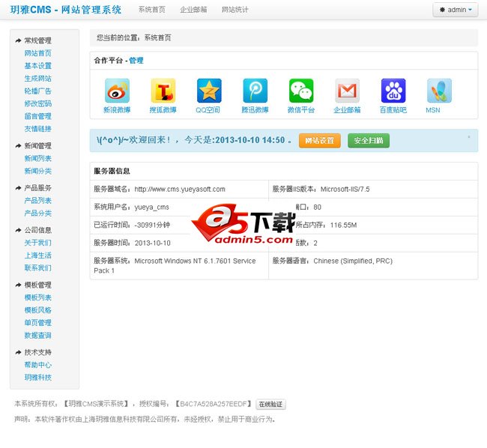Click the arrow icon beside 模板管理
Viewport: 487px width, 448px height.
18,285
